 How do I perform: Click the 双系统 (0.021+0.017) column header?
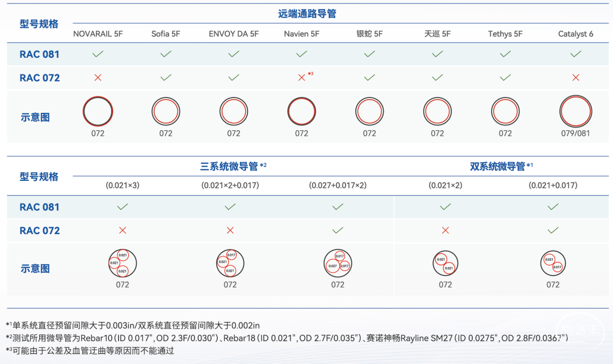coord(553,185)
